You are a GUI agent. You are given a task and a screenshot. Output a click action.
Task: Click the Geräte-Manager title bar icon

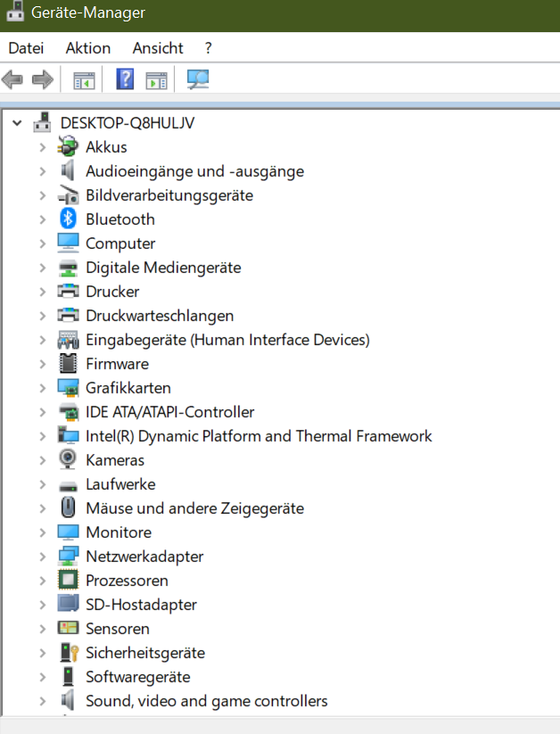[14, 12]
